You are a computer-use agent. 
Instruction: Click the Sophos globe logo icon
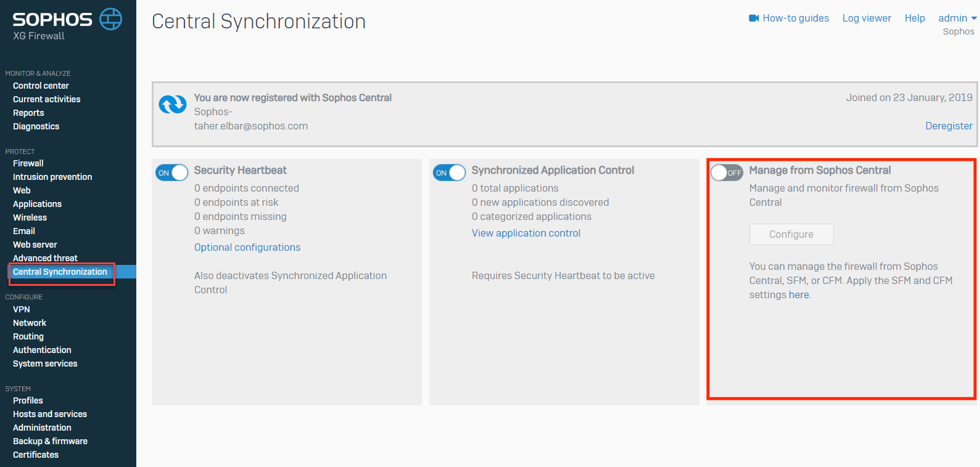[x=111, y=19]
